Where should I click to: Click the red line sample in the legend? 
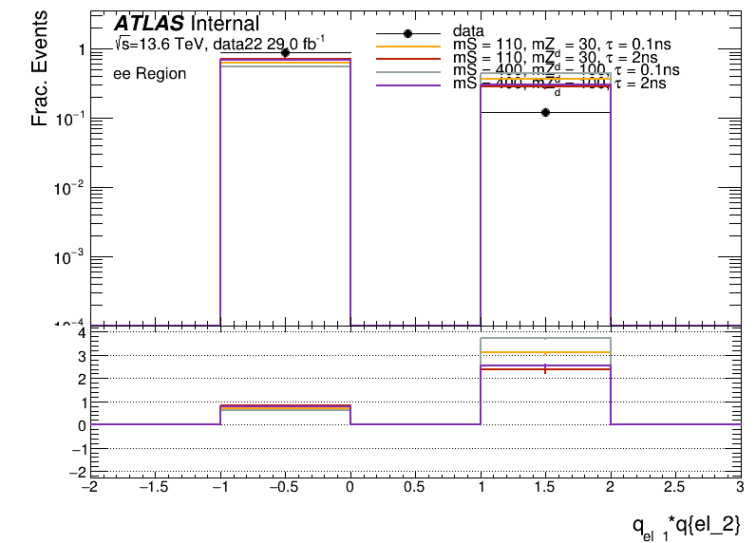(407, 59)
